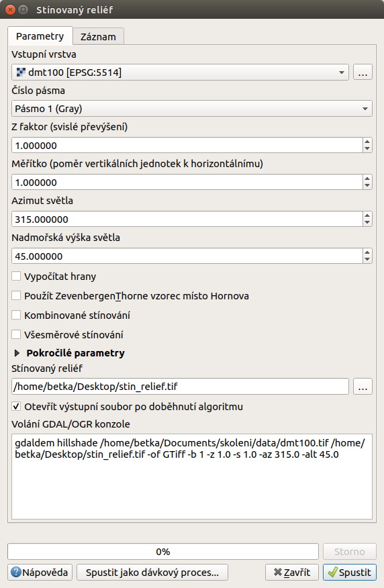384x588 pixels.
Task: Open Vstupní vrstva dmt100 dropdown
Action: pos(180,72)
